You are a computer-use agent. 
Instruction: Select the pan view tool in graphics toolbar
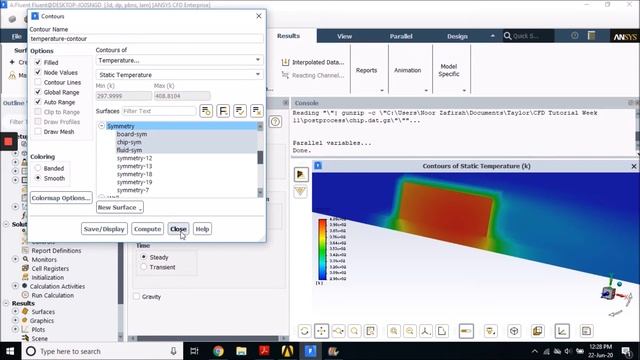coord(322,331)
